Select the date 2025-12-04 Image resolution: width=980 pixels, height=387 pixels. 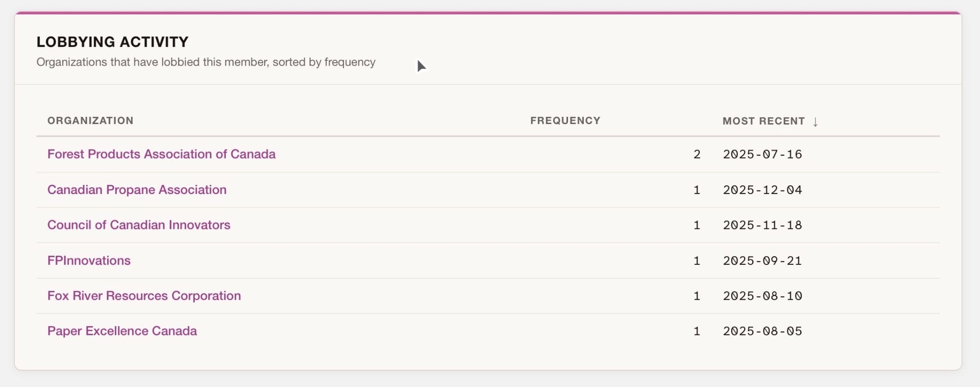762,190
